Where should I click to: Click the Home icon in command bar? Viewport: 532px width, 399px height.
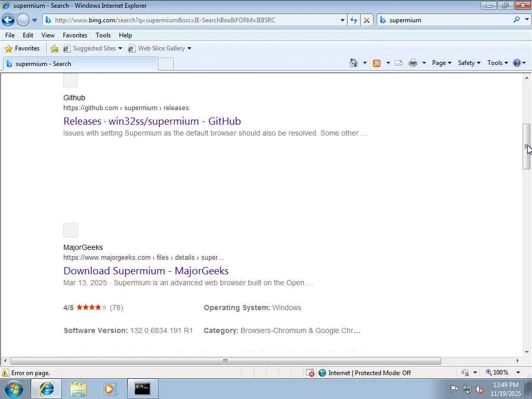[x=353, y=63]
